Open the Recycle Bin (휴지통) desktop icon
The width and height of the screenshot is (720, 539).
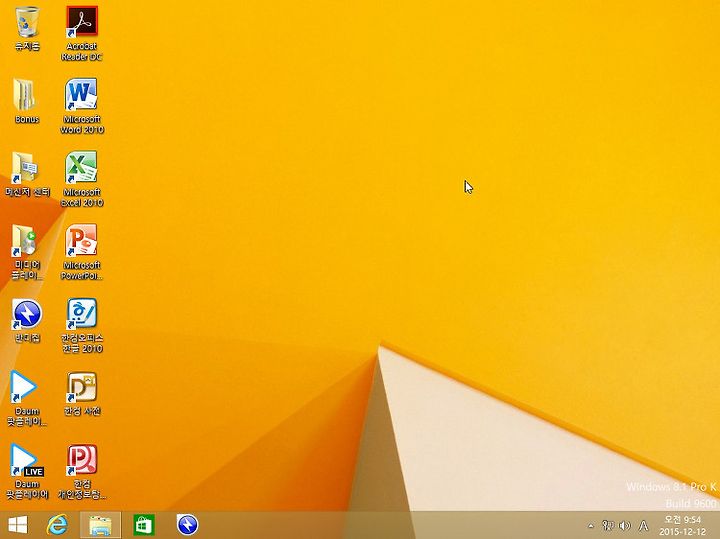27,28
